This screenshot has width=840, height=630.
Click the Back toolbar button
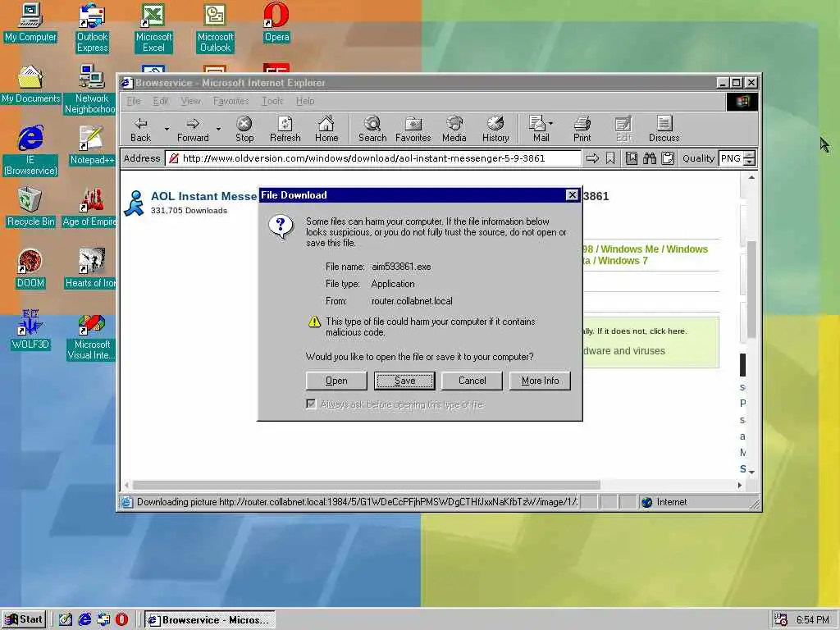141,129
